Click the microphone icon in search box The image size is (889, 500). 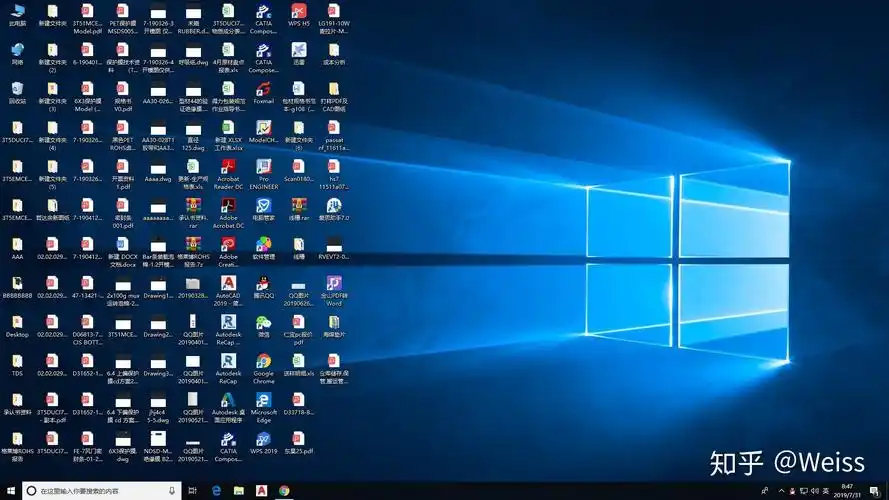(x=172, y=491)
